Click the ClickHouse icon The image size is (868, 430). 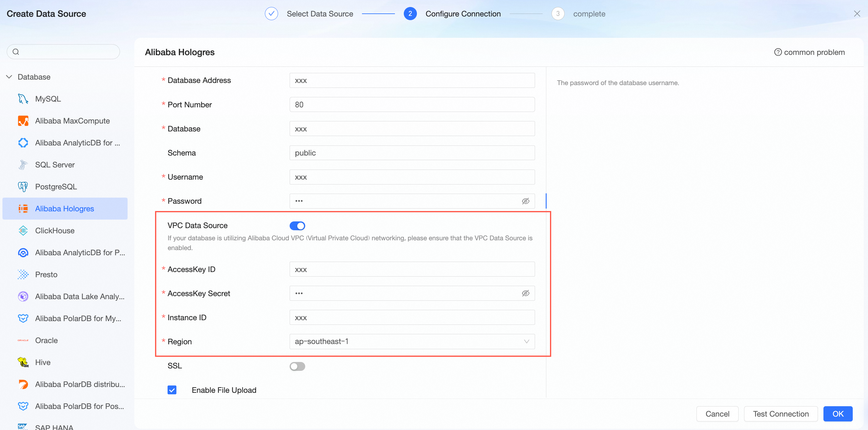click(23, 231)
